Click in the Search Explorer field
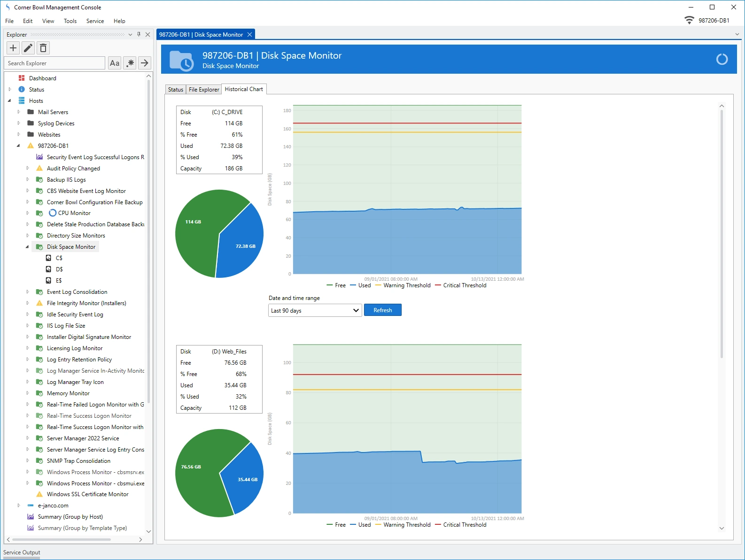This screenshot has height=560, width=745. 54,63
